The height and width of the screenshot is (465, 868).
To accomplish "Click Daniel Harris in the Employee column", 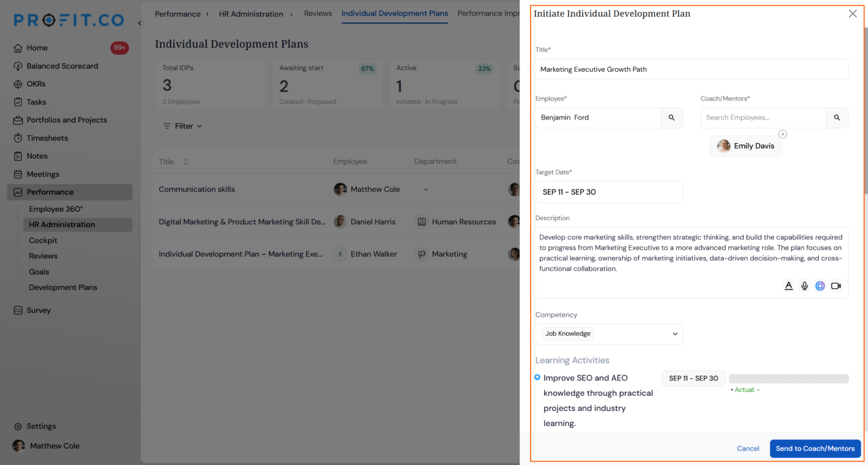I will pos(365,222).
